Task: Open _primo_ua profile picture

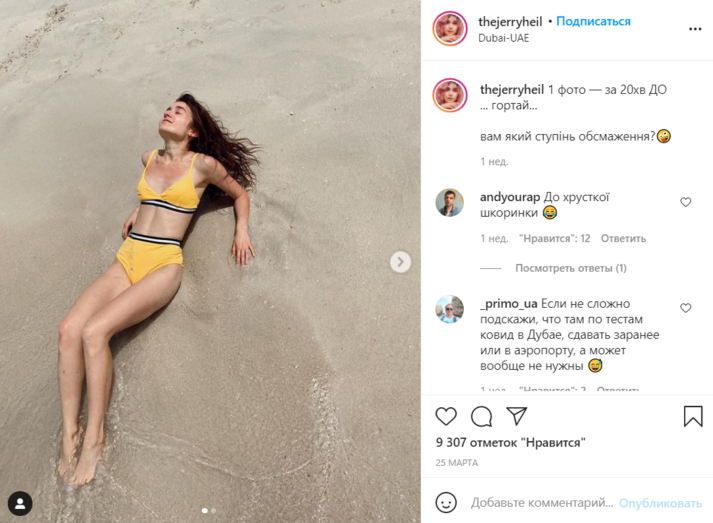Action: tap(450, 309)
